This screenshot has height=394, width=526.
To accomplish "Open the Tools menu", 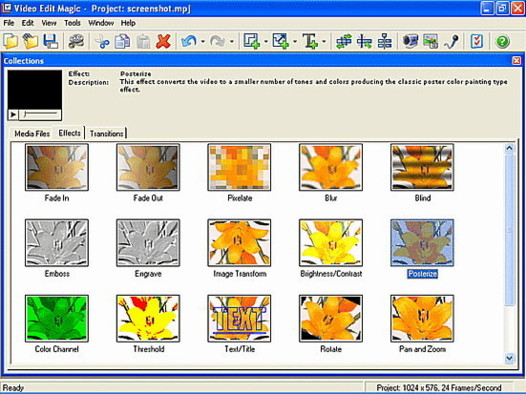I will (72, 23).
